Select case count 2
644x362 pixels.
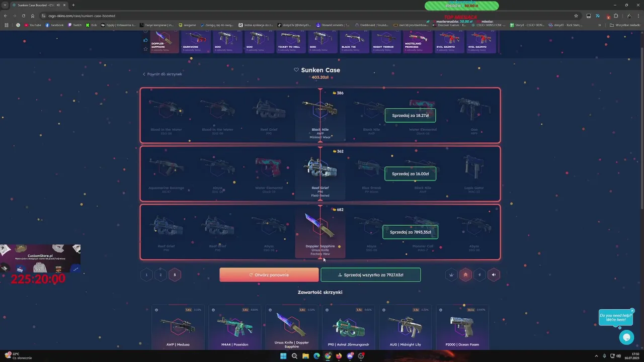pyautogui.click(x=160, y=275)
